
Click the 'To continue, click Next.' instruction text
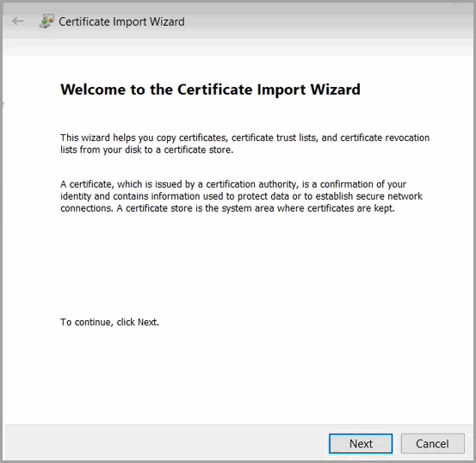[x=109, y=322]
